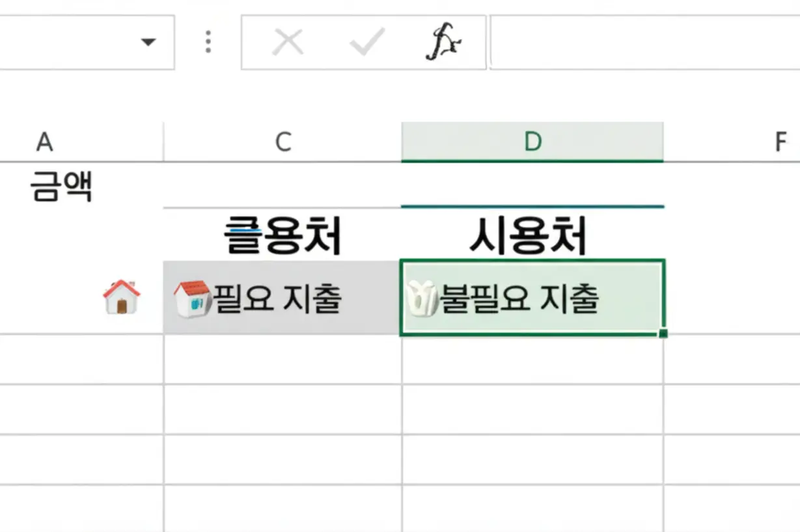Image resolution: width=800 pixels, height=532 pixels.
Task: Select the highlighted column D header
Action: 532,142
